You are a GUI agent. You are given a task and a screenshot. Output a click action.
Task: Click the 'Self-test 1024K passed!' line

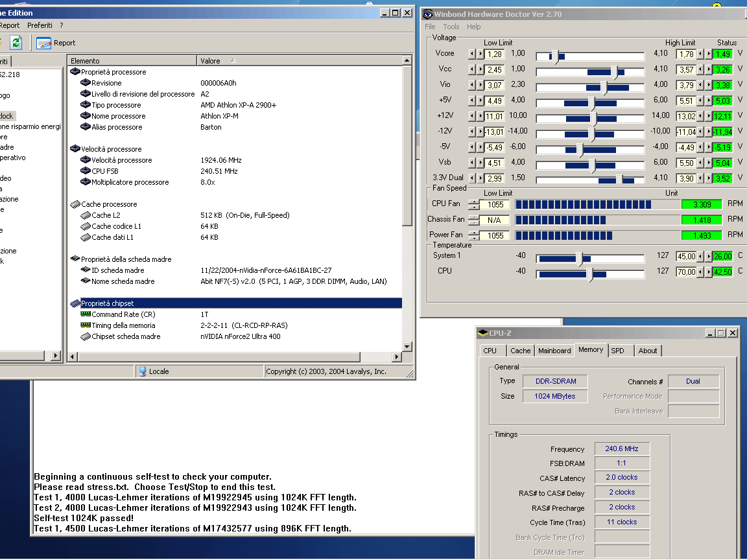coord(84,518)
